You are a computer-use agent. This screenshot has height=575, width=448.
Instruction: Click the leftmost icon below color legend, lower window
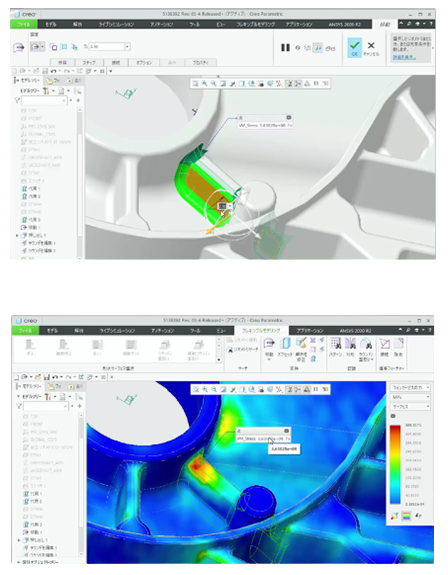[x=394, y=516]
